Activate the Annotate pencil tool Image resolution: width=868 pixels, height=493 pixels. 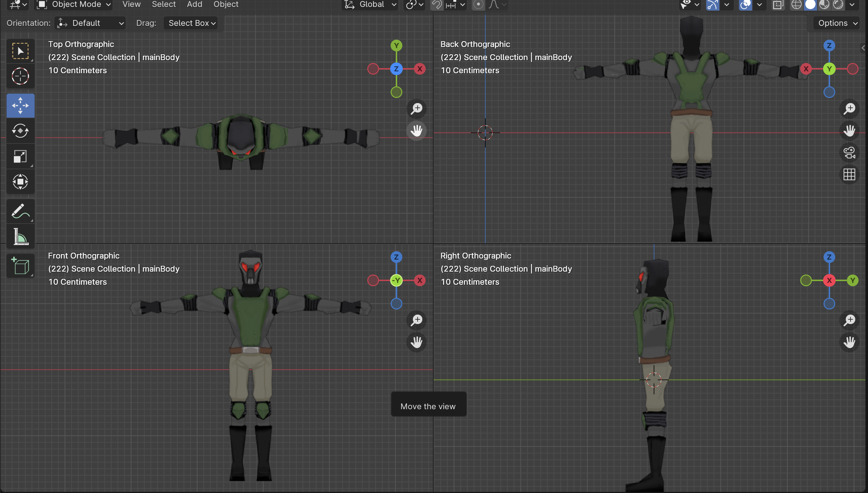(x=20, y=211)
